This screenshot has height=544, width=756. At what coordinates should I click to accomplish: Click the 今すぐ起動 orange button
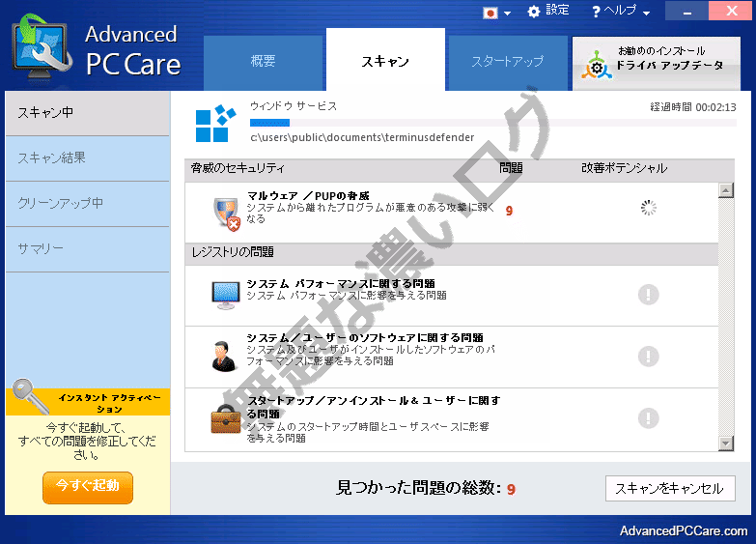[x=88, y=488]
